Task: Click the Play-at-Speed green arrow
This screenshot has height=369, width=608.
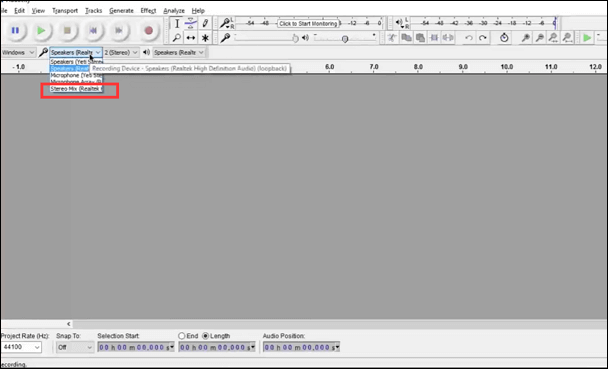Action: 587,38
